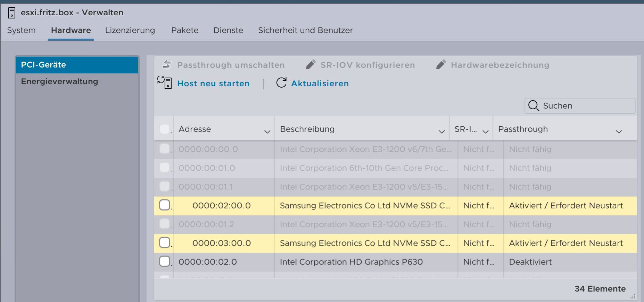Screen dimensions: 644x302
Task: Click the resize grip near 34 Elemente
Action: [633, 296]
